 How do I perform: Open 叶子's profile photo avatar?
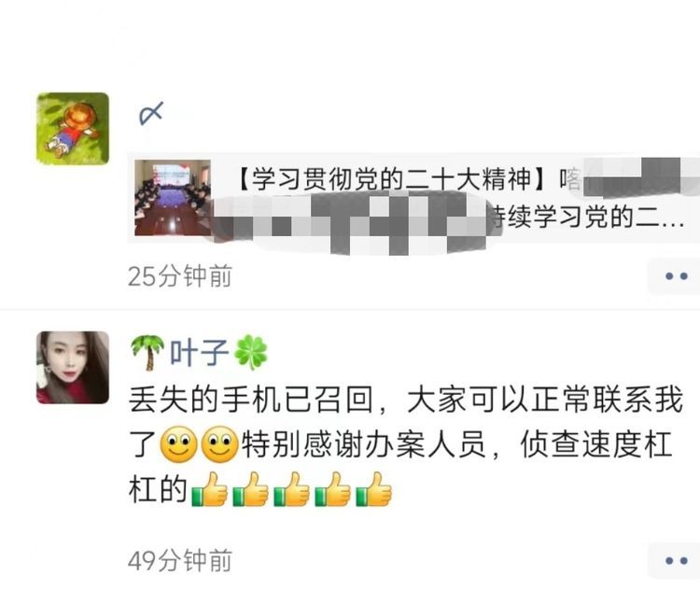tap(73, 367)
